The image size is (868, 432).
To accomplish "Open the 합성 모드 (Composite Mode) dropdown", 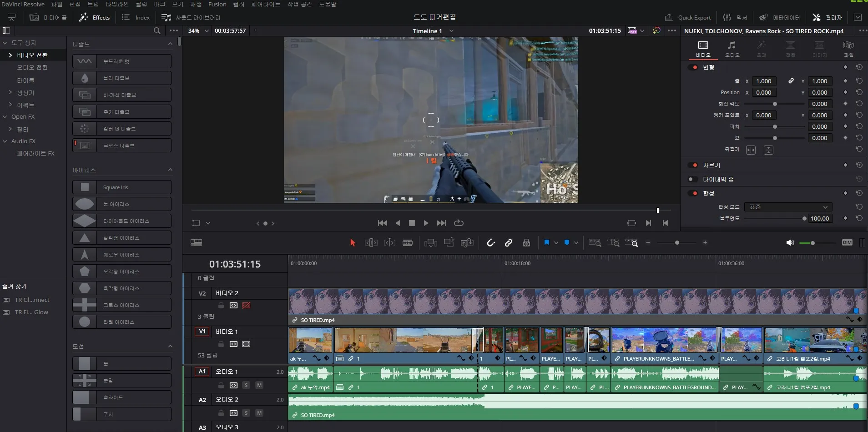I will [788, 207].
